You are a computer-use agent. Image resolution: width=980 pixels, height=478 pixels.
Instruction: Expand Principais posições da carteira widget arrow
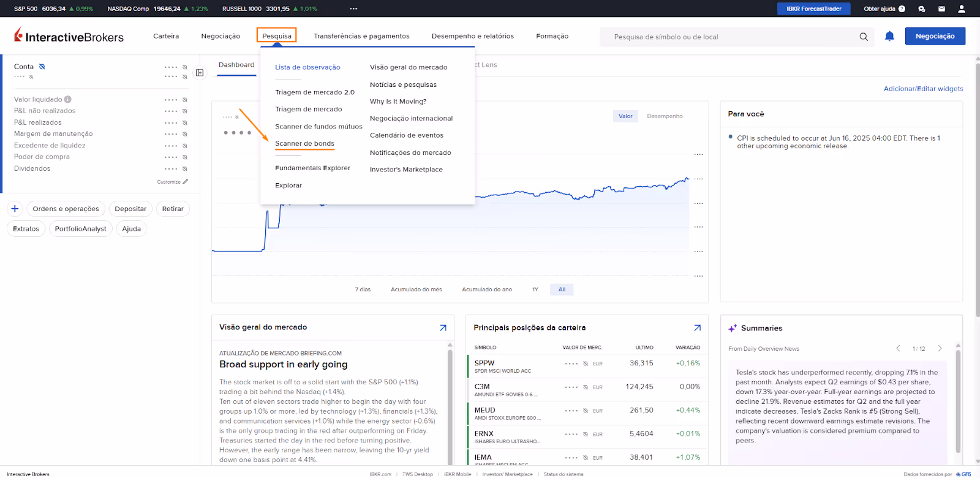click(x=697, y=328)
